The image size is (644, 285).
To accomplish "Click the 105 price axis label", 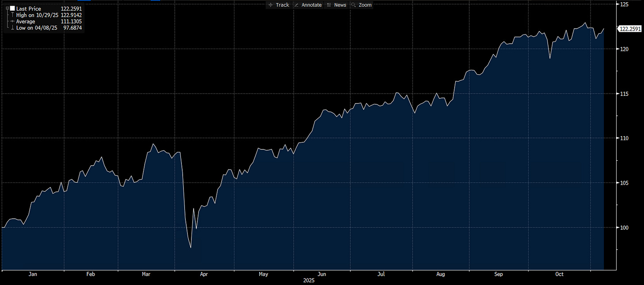I will point(624,183).
